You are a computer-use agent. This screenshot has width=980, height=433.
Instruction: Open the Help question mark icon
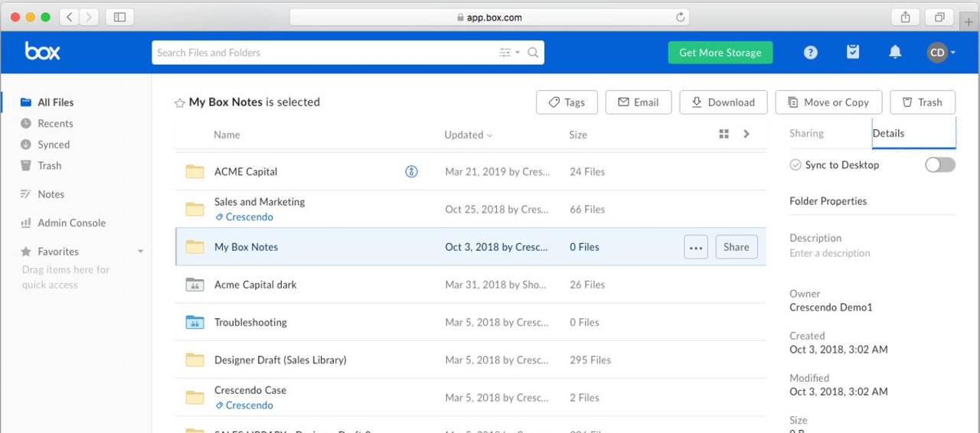pyautogui.click(x=810, y=53)
